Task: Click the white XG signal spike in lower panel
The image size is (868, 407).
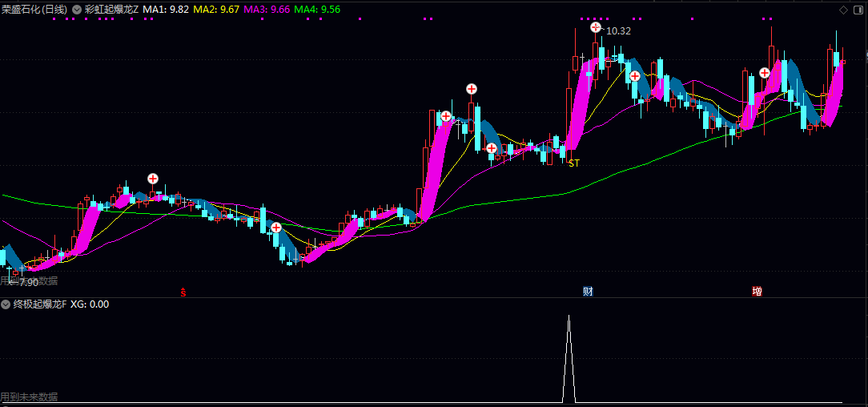Action: tap(569, 359)
